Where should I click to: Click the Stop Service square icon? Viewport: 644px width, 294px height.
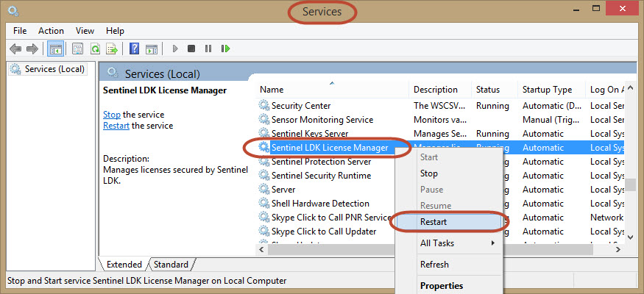click(191, 49)
